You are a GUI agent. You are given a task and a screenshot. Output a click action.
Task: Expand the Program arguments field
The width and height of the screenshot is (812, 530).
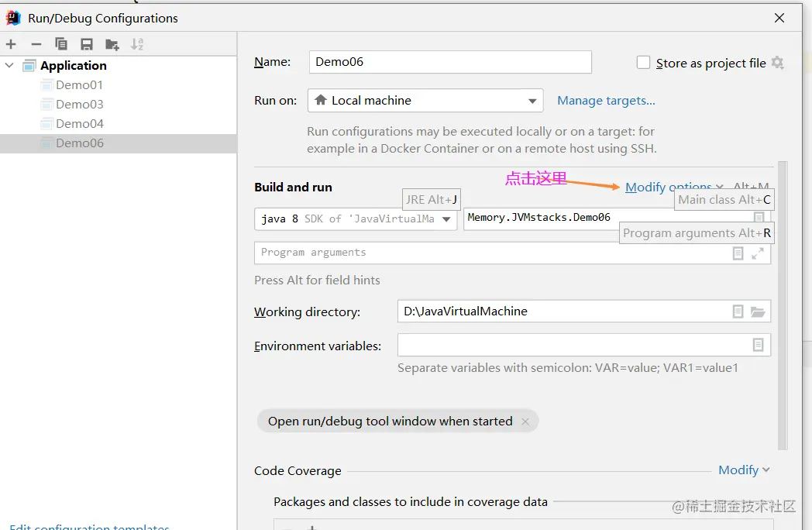[x=758, y=253]
